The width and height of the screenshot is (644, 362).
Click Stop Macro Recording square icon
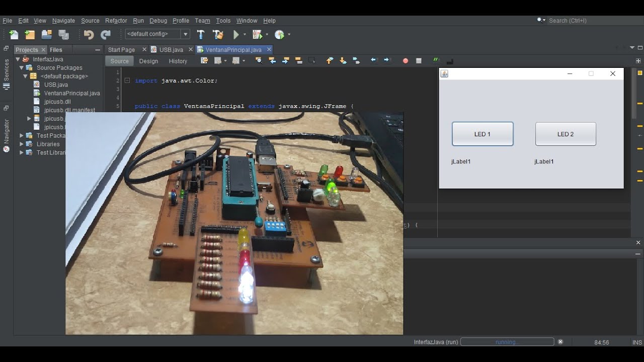[x=419, y=61]
